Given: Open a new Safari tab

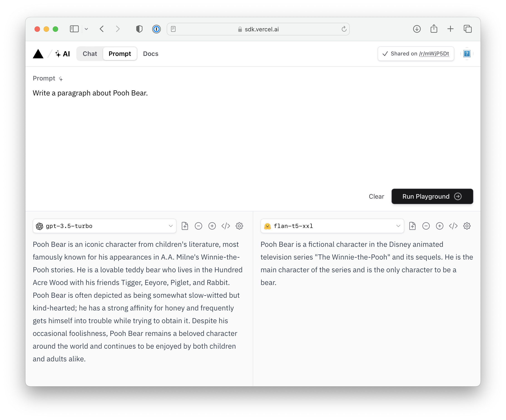Looking at the screenshot, I should click(x=450, y=29).
